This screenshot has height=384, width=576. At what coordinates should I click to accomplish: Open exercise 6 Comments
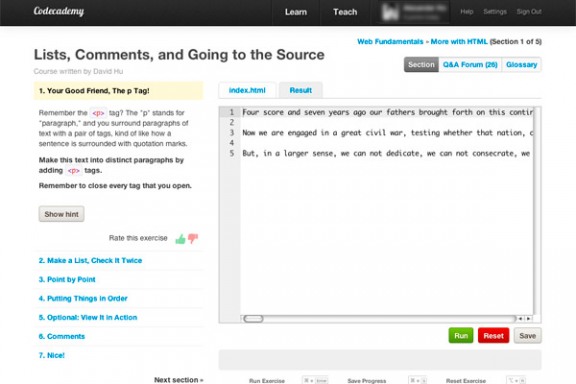[62, 337]
